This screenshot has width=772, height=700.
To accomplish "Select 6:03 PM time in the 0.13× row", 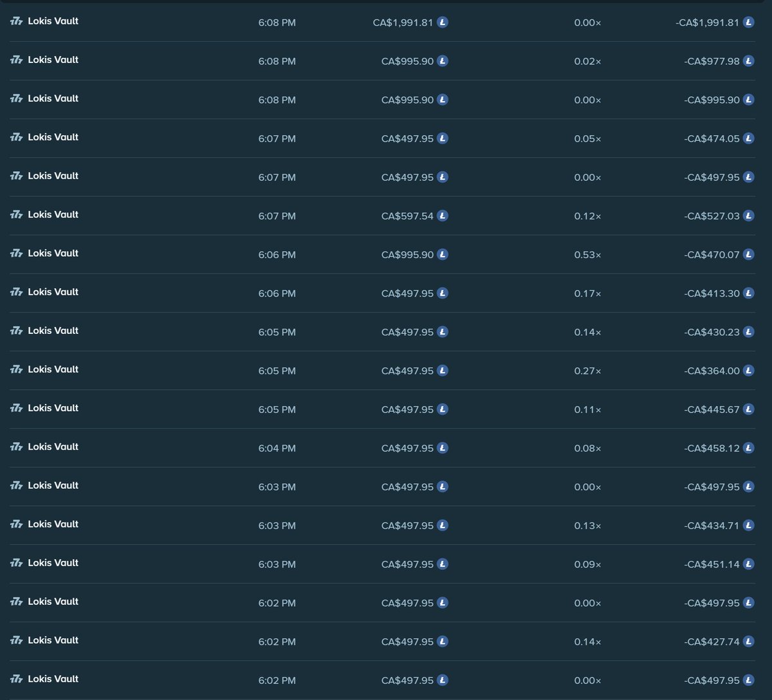I will [277, 526].
